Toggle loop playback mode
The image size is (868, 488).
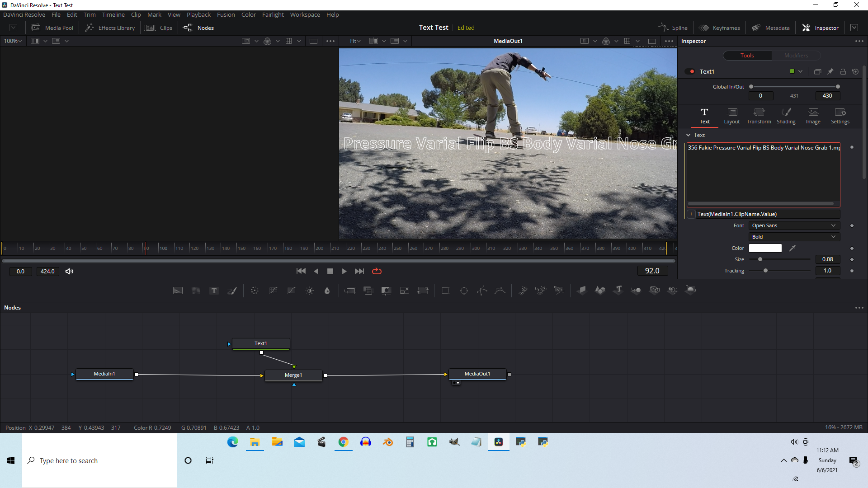pos(377,271)
